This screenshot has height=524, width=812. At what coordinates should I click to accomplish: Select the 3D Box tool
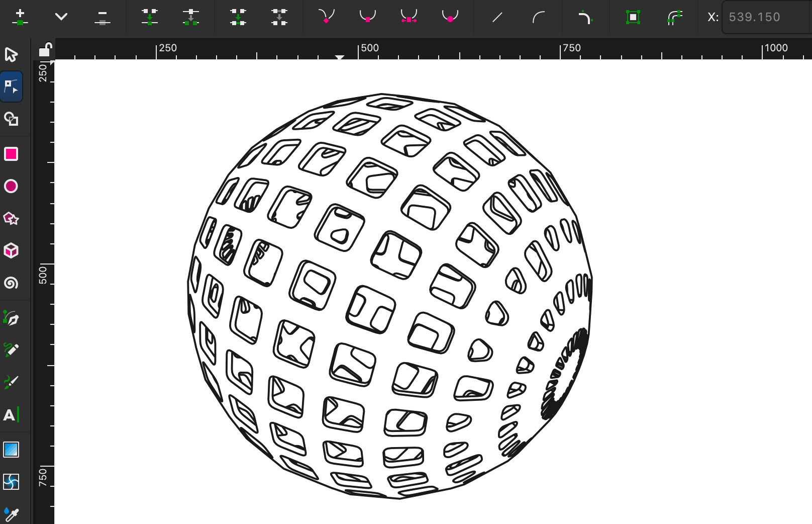pos(11,250)
